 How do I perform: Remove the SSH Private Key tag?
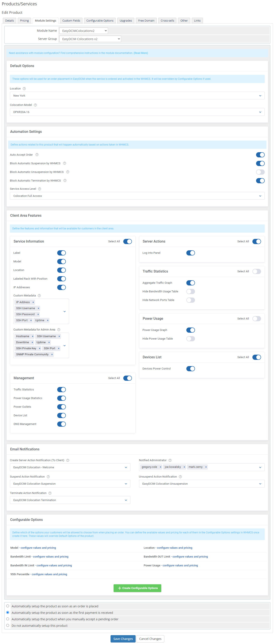(40, 348)
